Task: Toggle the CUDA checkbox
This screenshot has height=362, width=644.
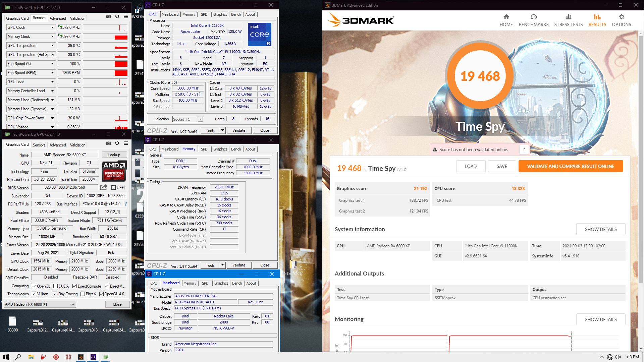Action: [x=55, y=286]
